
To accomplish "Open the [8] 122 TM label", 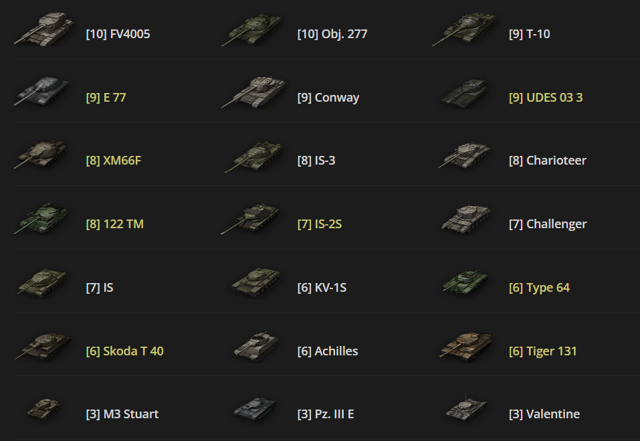I will pos(115,224).
